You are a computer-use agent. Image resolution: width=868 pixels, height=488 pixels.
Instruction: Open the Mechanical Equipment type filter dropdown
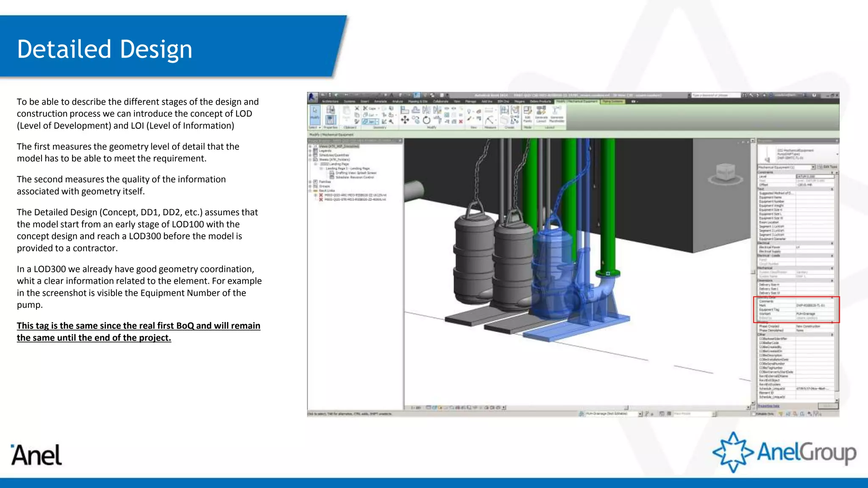point(812,167)
